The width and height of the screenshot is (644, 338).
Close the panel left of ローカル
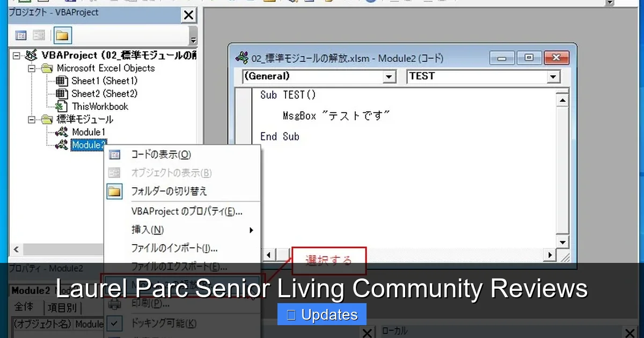click(x=367, y=333)
